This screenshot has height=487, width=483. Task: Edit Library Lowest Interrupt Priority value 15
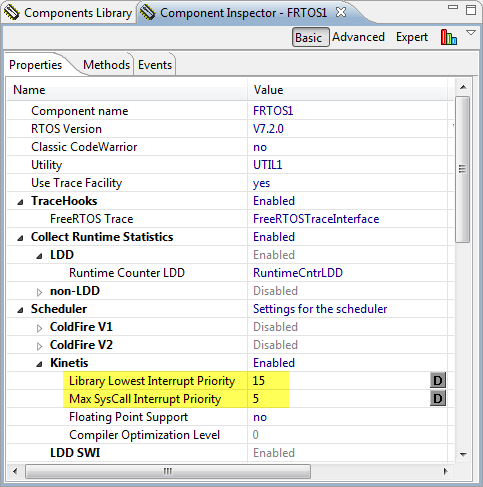[259, 381]
